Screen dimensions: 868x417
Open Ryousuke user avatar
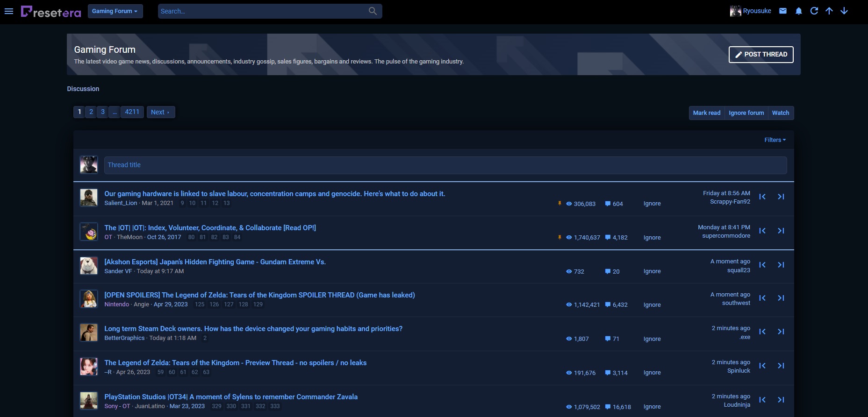[735, 11]
